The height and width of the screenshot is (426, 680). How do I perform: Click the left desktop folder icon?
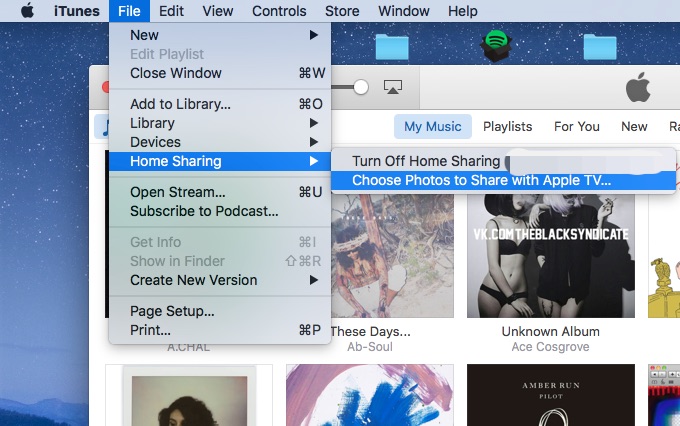(392, 46)
